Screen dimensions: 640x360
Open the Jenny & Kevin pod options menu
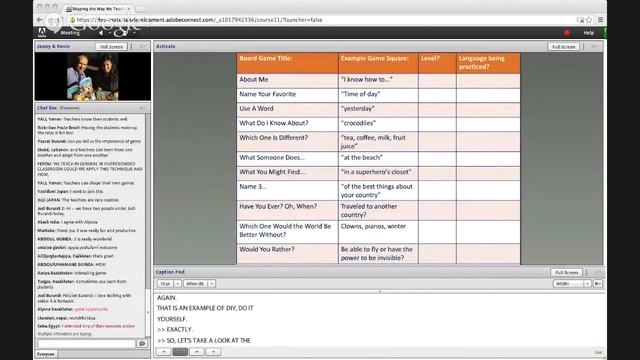pyautogui.click(x=142, y=47)
